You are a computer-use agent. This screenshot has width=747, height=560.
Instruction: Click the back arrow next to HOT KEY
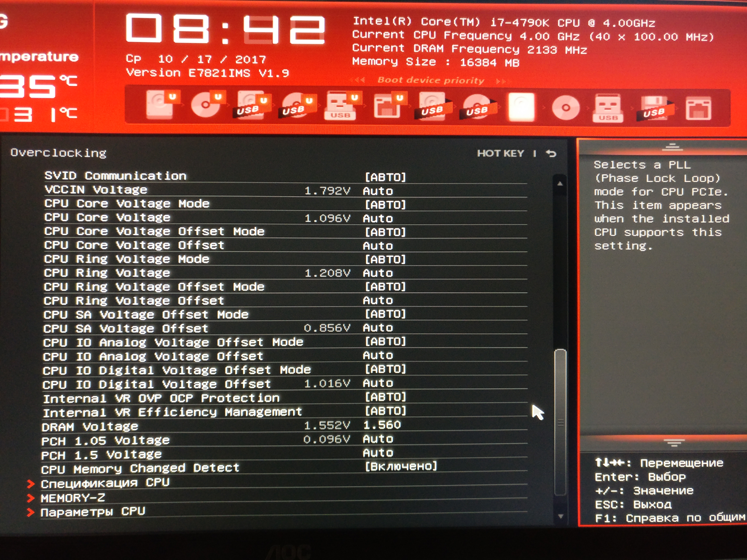[551, 154]
